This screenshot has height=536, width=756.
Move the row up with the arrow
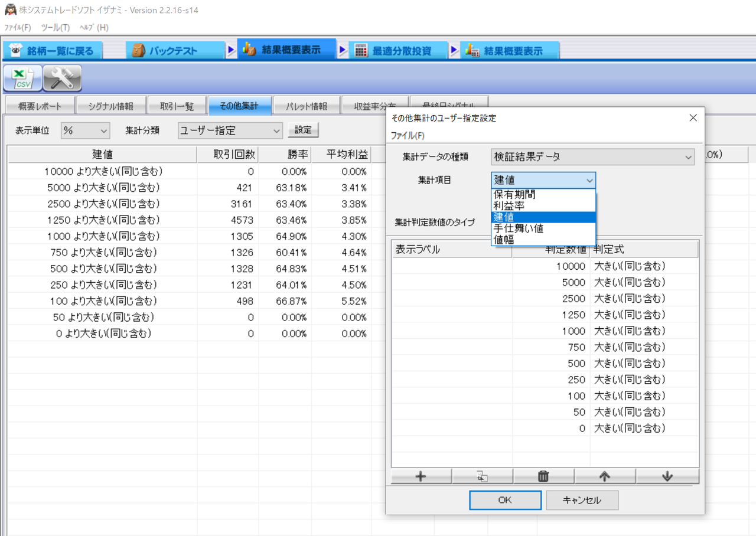click(605, 476)
